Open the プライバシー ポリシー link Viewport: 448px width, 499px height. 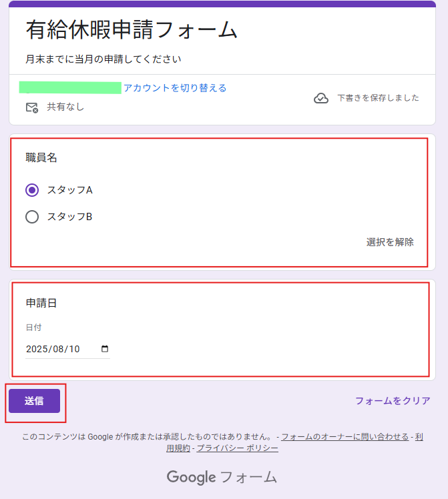coord(237,448)
